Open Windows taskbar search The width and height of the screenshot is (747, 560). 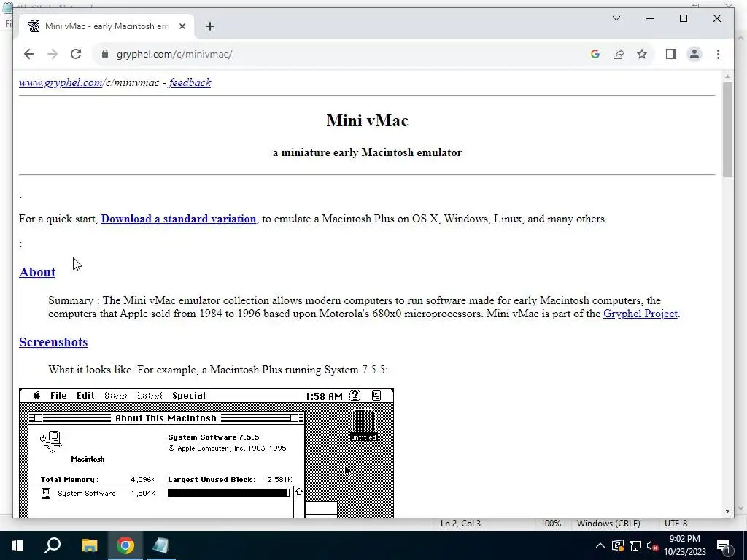pos(53,545)
